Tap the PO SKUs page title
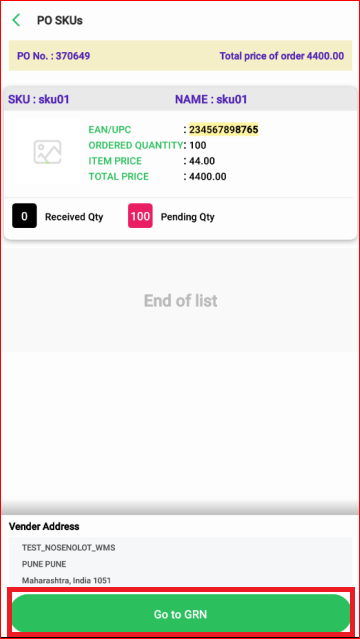Image resolution: width=360 pixels, height=639 pixels. tap(60, 20)
